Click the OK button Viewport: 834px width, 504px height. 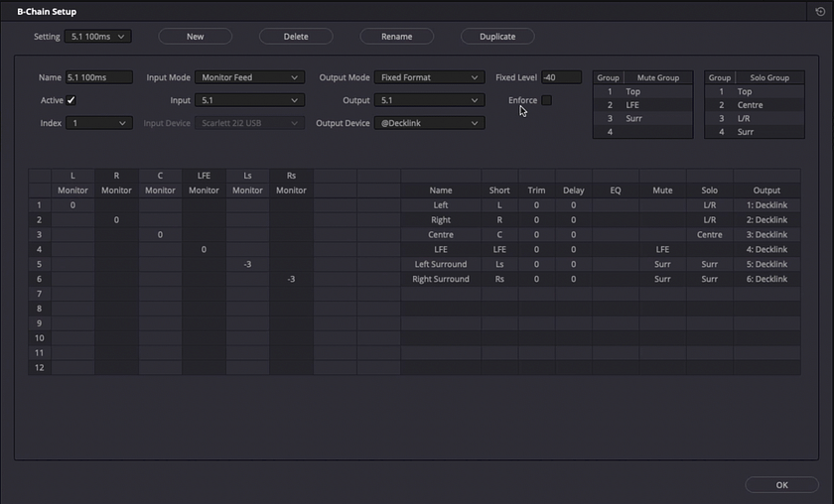[782, 485]
